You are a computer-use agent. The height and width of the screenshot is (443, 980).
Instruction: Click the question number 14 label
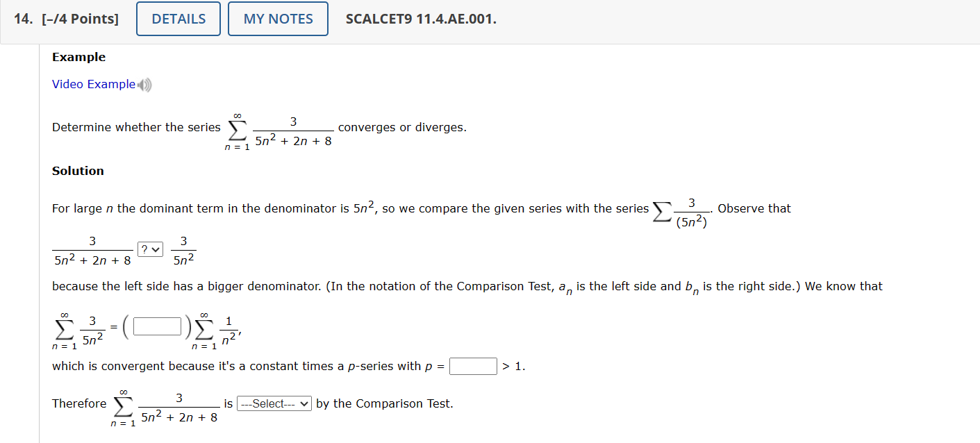pyautogui.click(x=23, y=19)
